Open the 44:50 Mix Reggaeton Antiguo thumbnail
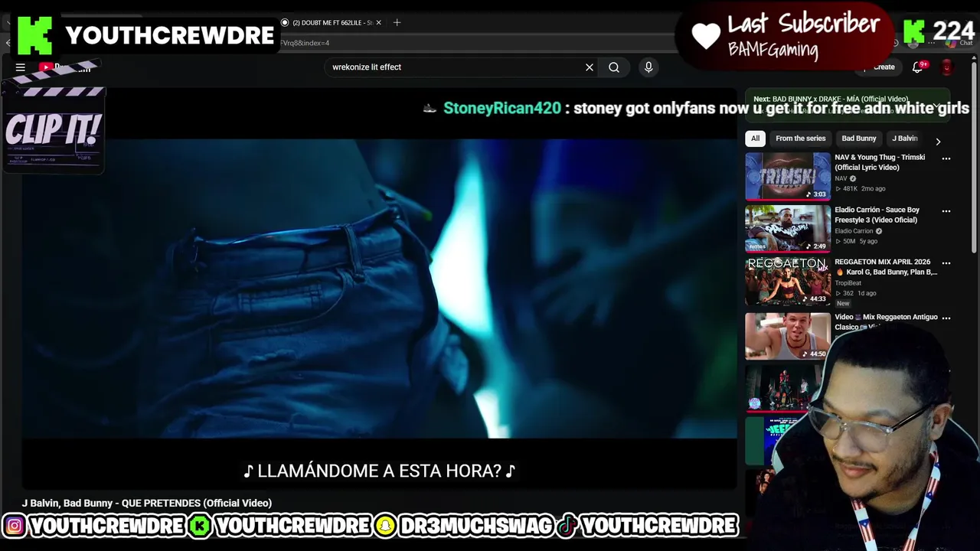Image resolution: width=980 pixels, height=551 pixels. (788, 336)
